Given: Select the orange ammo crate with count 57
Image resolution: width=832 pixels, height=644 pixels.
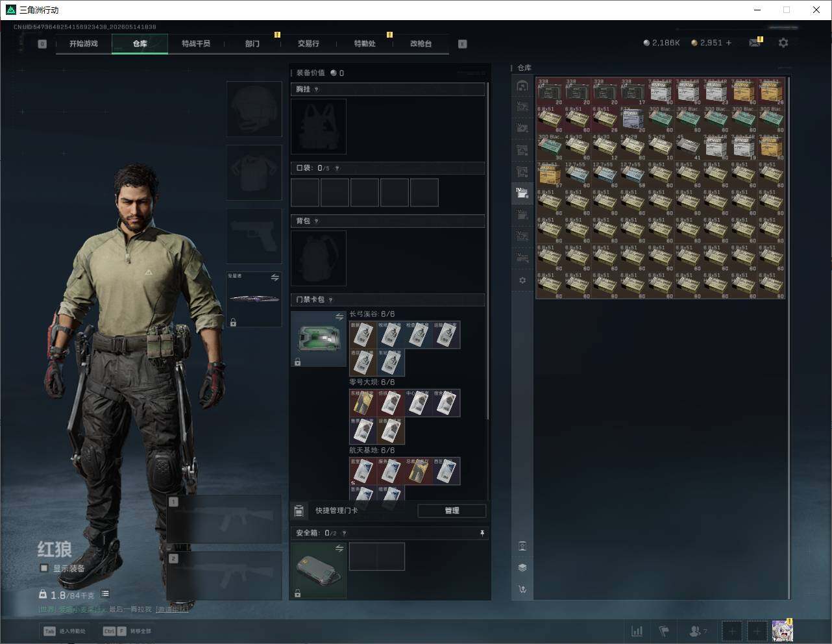Looking at the screenshot, I should point(550,175).
